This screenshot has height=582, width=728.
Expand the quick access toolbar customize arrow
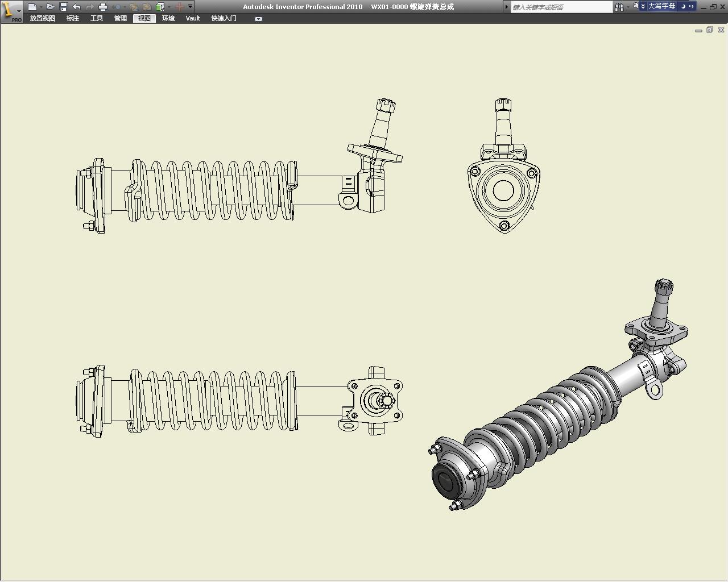click(190, 7)
